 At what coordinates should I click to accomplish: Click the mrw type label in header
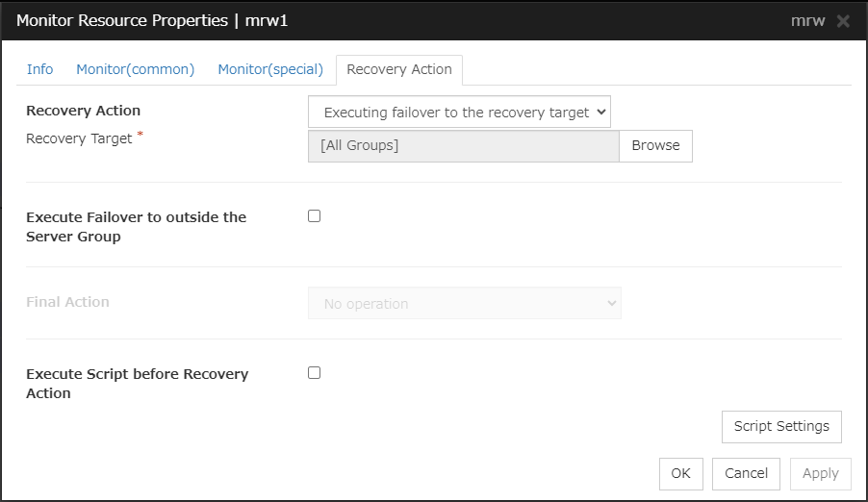point(808,21)
